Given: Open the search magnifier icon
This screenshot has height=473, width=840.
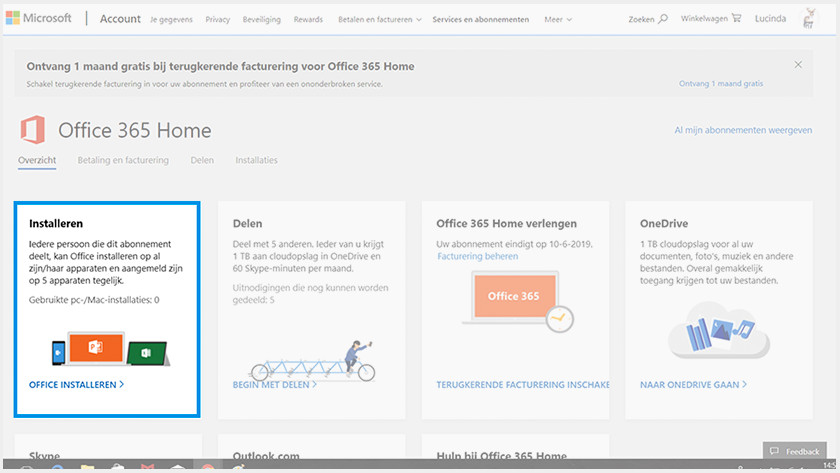Looking at the screenshot, I should [663, 18].
